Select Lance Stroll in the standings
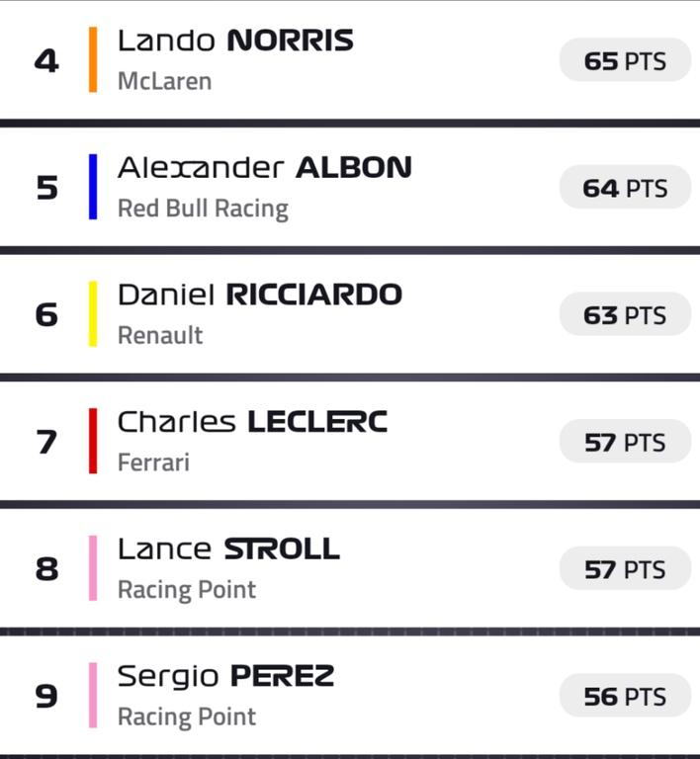Screen dimensions: 700x759 [x=228, y=549]
